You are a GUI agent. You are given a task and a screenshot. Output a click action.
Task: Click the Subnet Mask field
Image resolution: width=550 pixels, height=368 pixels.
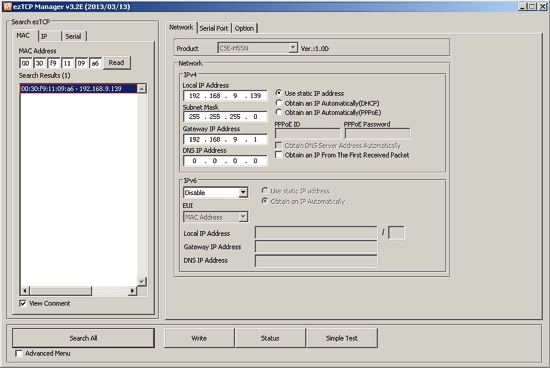coord(225,116)
